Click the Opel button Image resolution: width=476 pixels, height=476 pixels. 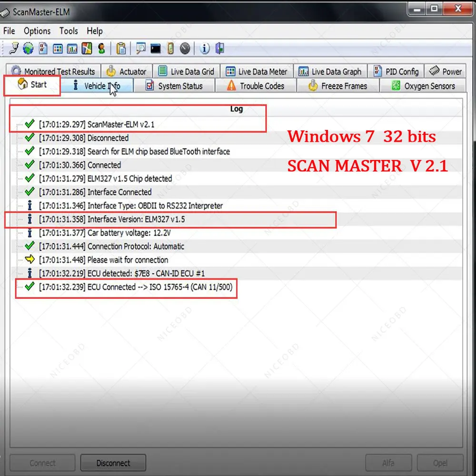[x=440, y=463]
